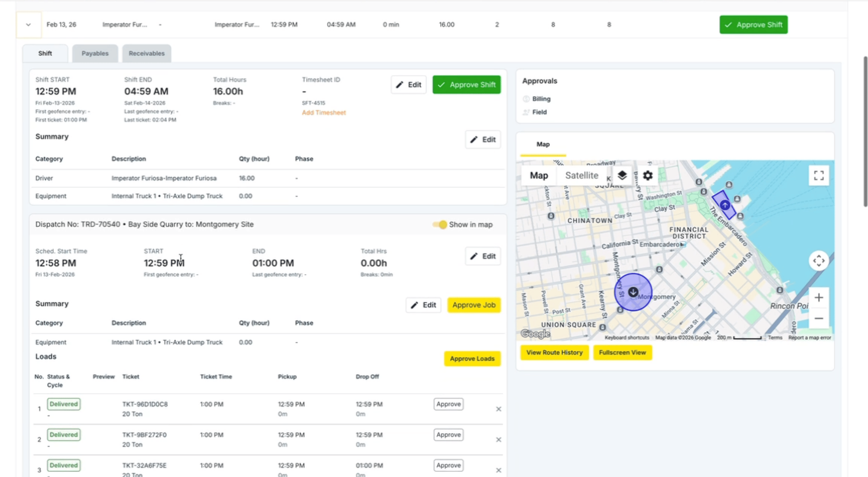Click the 16.00h Total Hours value
Viewport: 868px width, 477px height.
[228, 92]
